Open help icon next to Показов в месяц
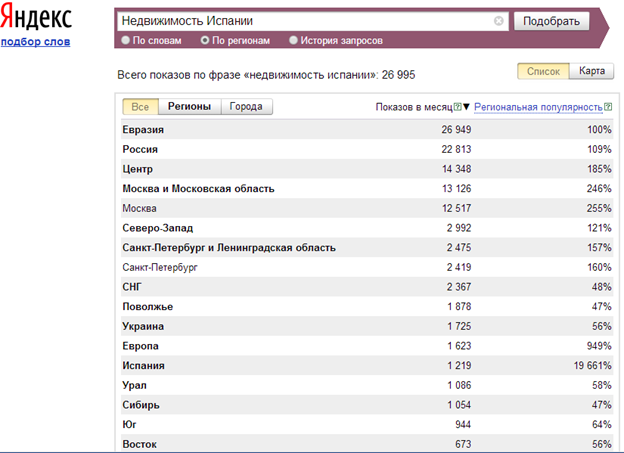The width and height of the screenshot is (624, 453). coord(458,107)
